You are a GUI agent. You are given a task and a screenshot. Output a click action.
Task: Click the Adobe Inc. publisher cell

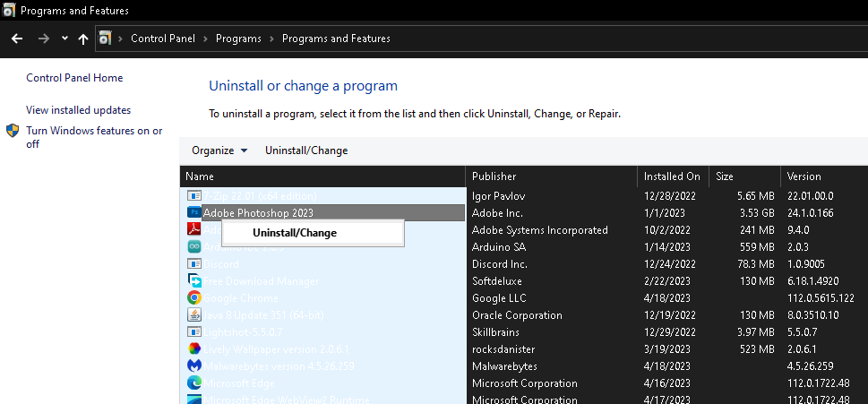(x=498, y=213)
